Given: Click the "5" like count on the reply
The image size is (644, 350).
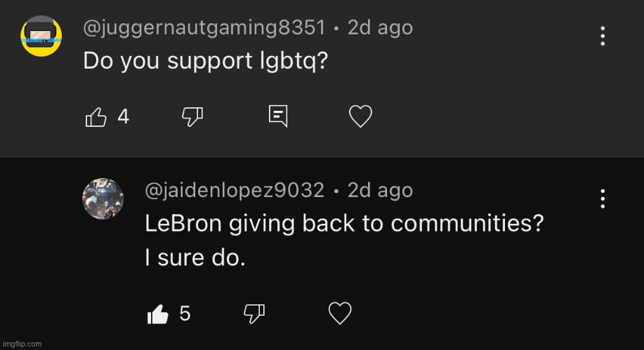Looking at the screenshot, I should click(x=185, y=314).
